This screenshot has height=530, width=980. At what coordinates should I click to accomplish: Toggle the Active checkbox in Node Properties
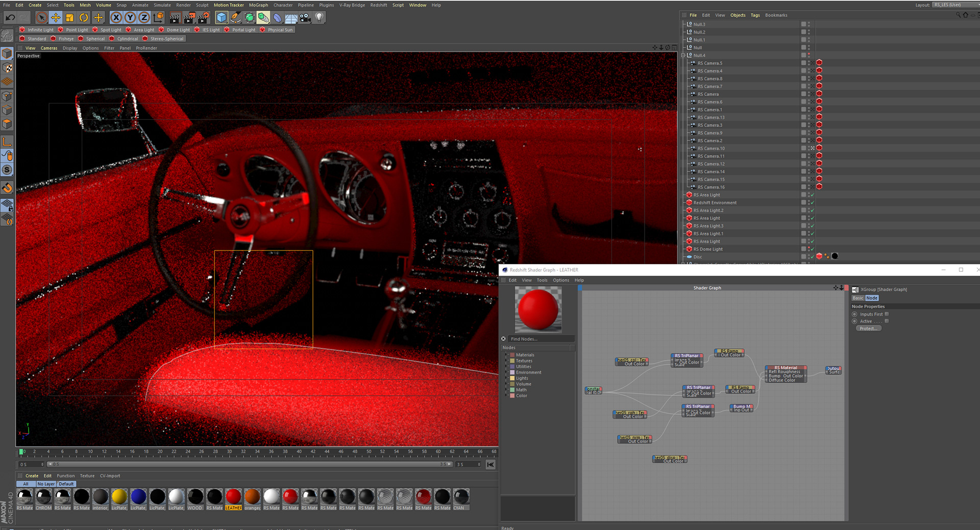coord(887,321)
